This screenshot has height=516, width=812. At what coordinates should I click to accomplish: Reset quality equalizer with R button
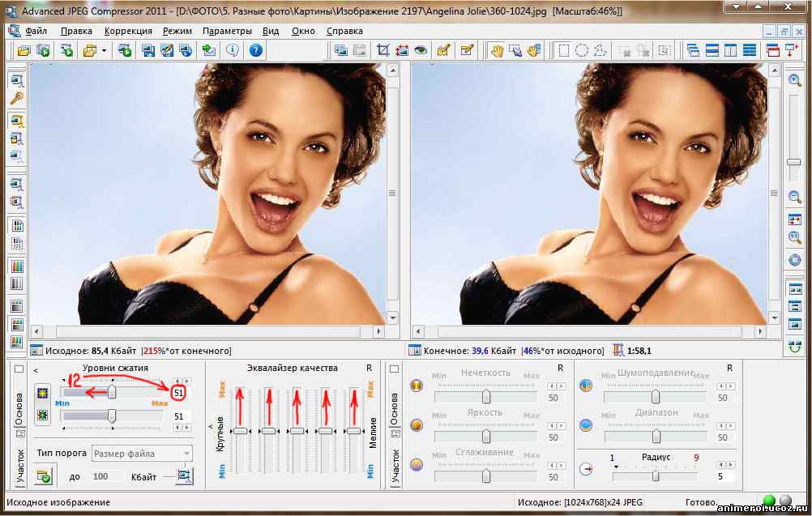[x=370, y=368]
